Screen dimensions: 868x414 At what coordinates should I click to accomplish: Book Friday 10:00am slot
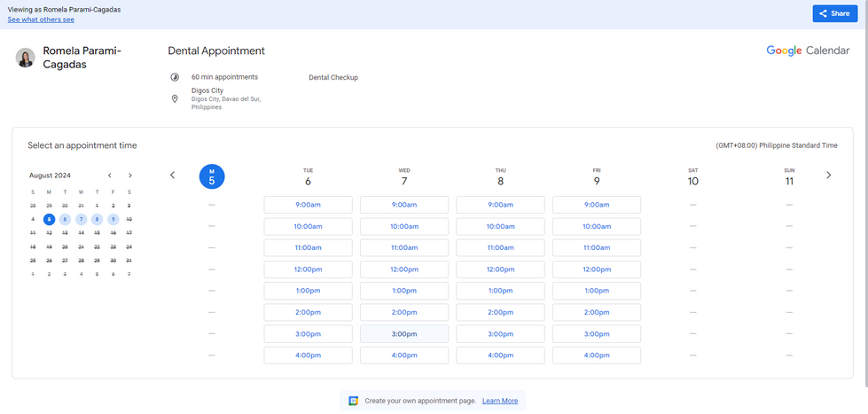pyautogui.click(x=597, y=226)
